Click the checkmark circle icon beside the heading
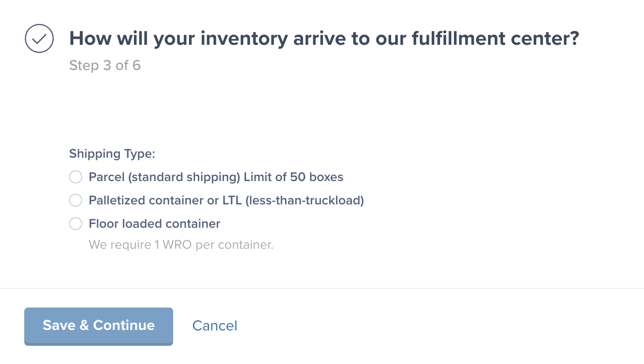 pos(39,38)
